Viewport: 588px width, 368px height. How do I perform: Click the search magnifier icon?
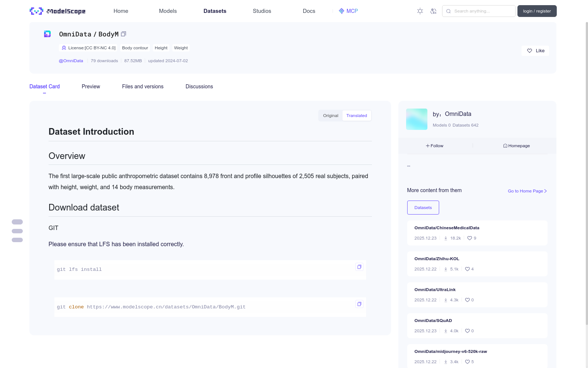(x=448, y=11)
